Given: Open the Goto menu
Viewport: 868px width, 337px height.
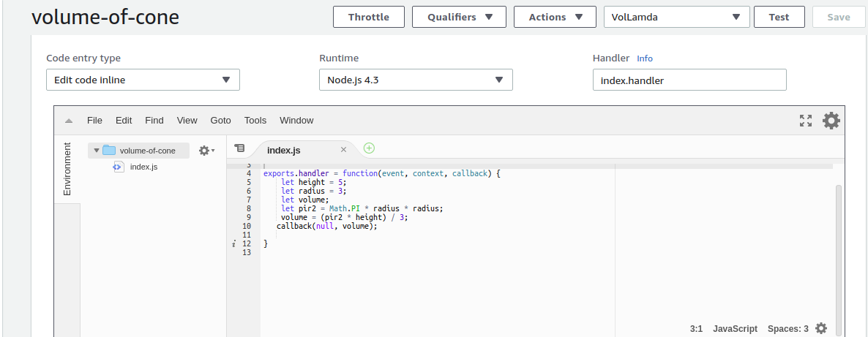Looking at the screenshot, I should click(x=220, y=121).
